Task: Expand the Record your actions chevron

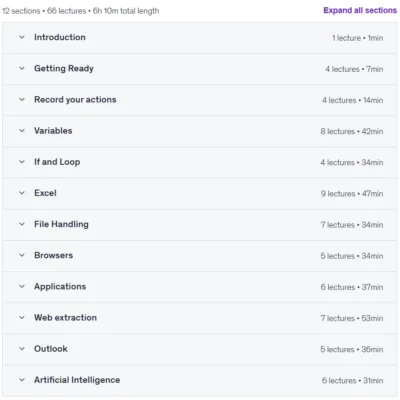Action: (x=22, y=99)
